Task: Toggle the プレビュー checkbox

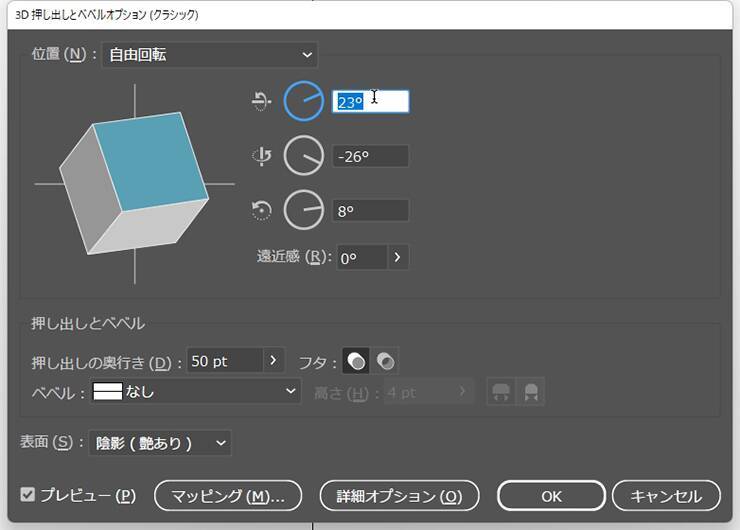Action: coord(28,495)
